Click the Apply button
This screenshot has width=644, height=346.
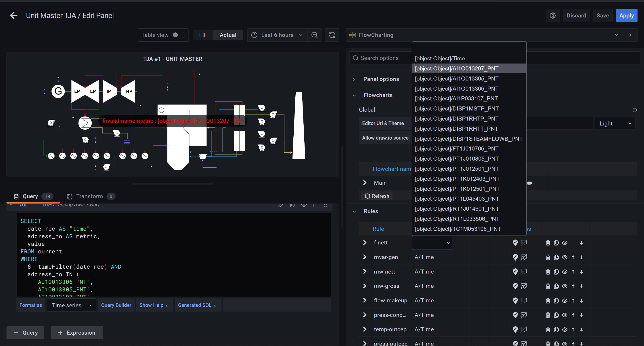[626, 15]
